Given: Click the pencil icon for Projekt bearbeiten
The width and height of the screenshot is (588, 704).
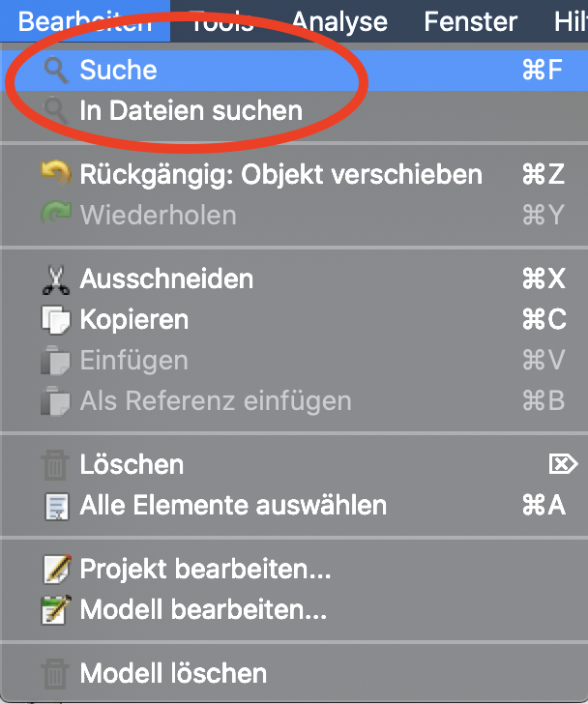Looking at the screenshot, I should 56,570.
